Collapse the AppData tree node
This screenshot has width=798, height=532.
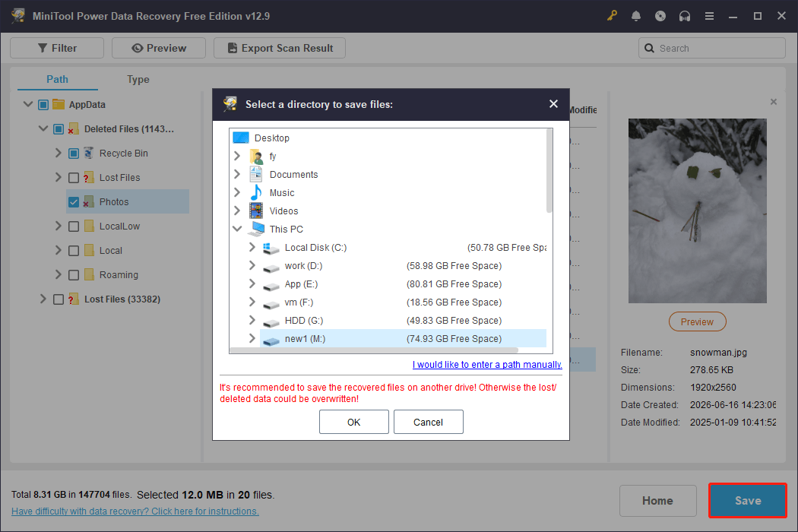tap(28, 104)
